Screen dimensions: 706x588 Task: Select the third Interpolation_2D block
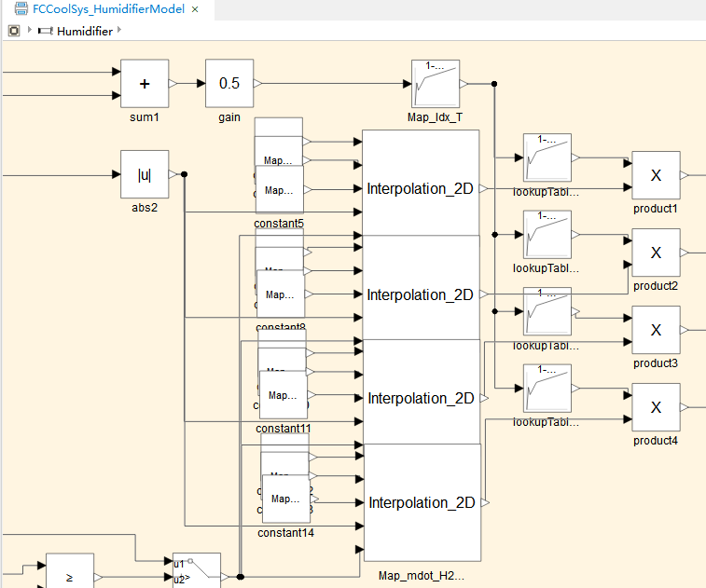(x=422, y=392)
